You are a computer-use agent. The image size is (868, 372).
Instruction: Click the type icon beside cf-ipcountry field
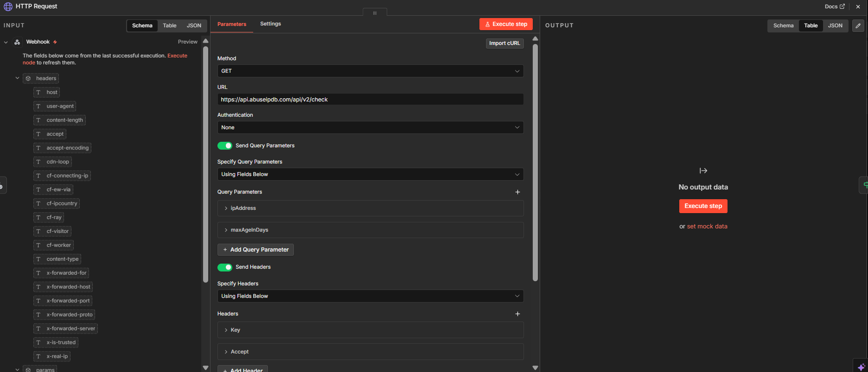click(x=38, y=204)
